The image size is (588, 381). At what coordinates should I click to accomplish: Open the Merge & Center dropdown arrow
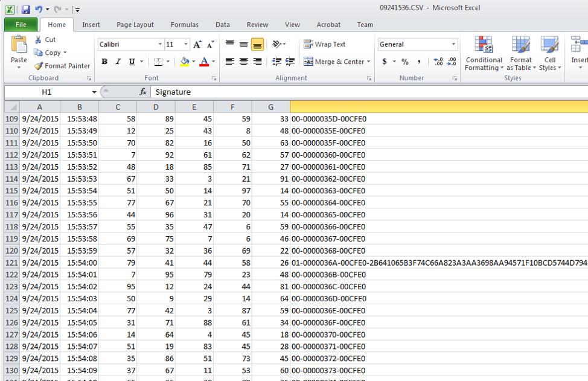(369, 62)
